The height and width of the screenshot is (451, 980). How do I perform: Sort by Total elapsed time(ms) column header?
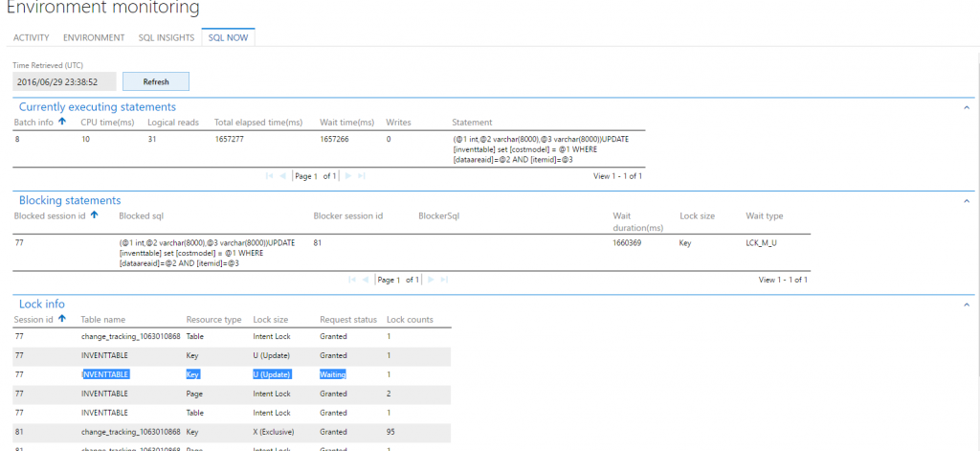pos(258,123)
